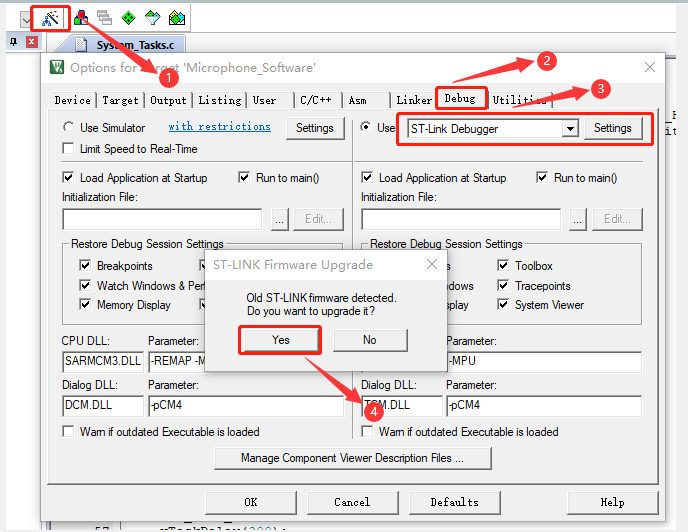The width and height of the screenshot is (688, 532).
Task: Click the pin icon on left panel
Action: (13, 42)
